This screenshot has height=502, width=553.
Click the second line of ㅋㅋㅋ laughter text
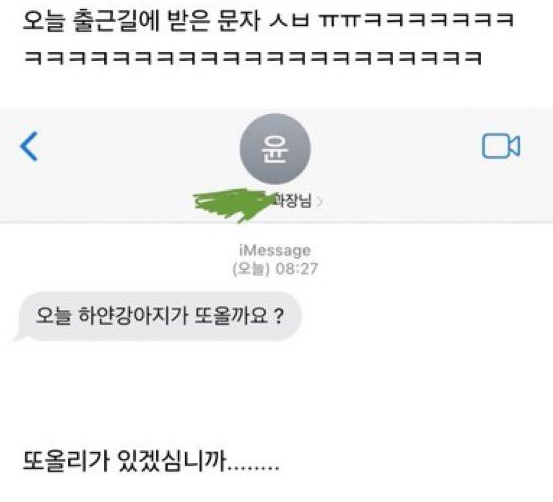[x=253, y=58]
